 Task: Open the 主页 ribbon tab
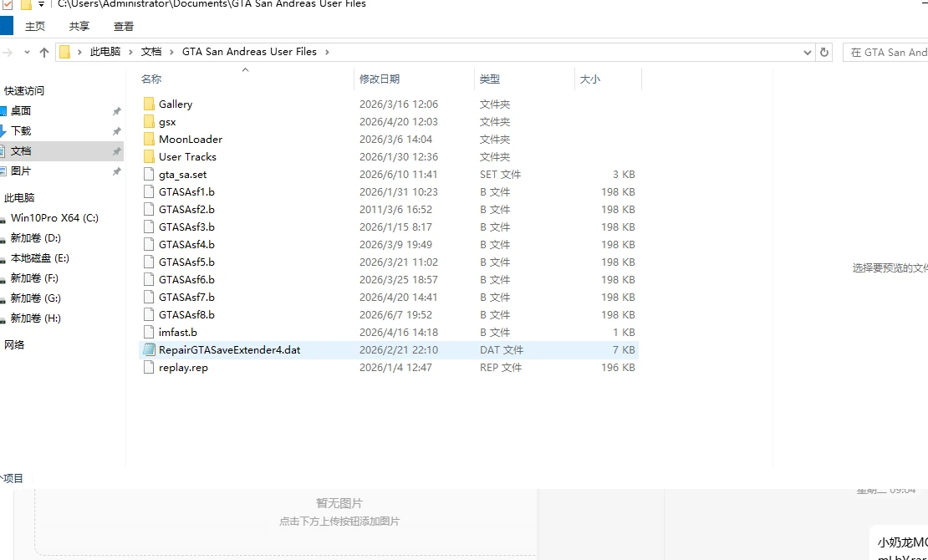point(35,27)
